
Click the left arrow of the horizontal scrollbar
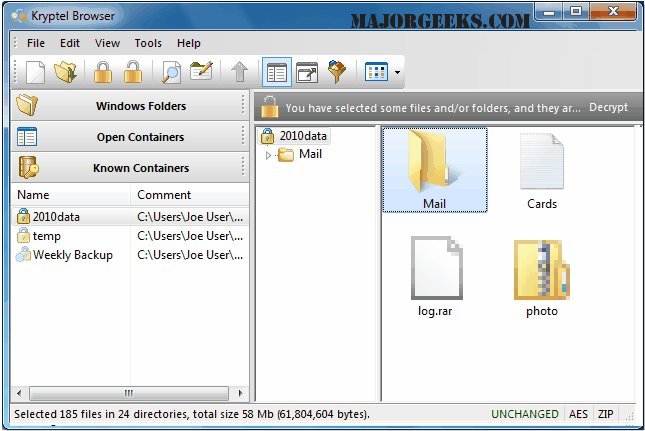pyautogui.click(x=19, y=393)
